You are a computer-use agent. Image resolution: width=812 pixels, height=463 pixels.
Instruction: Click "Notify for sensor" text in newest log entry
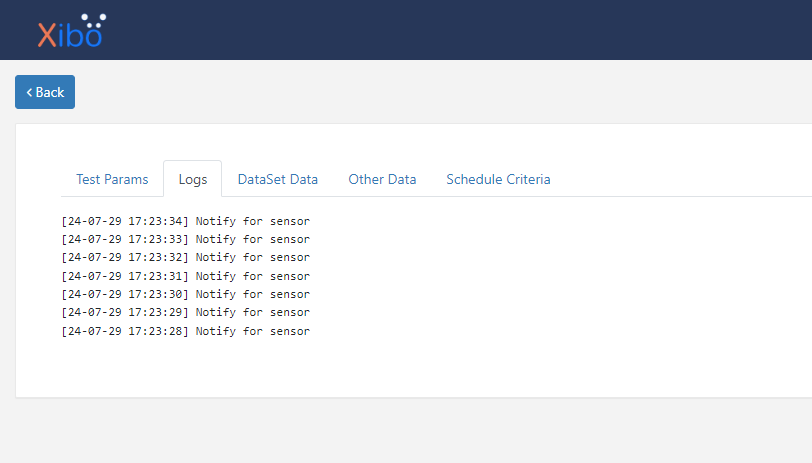point(252,221)
